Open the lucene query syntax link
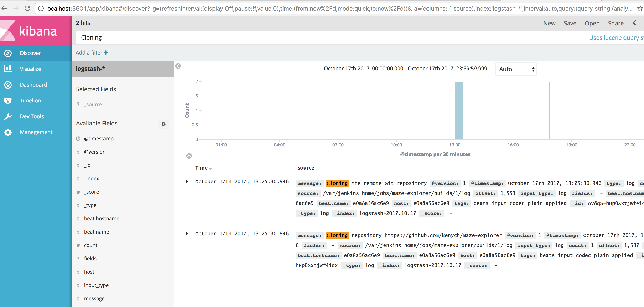 tap(616, 37)
